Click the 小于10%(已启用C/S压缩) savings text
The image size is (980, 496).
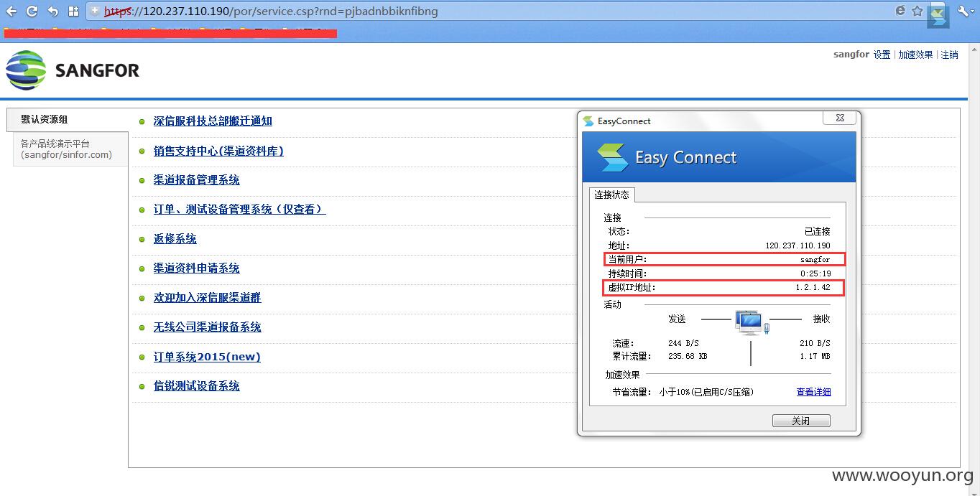[x=706, y=392]
